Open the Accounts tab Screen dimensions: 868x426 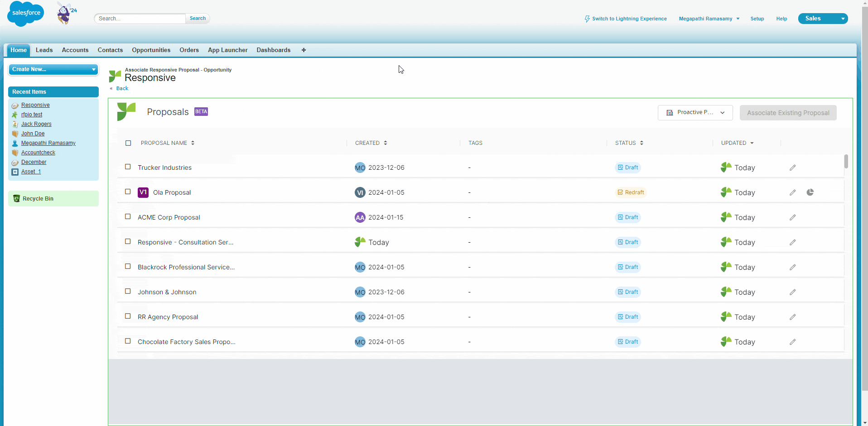point(75,50)
